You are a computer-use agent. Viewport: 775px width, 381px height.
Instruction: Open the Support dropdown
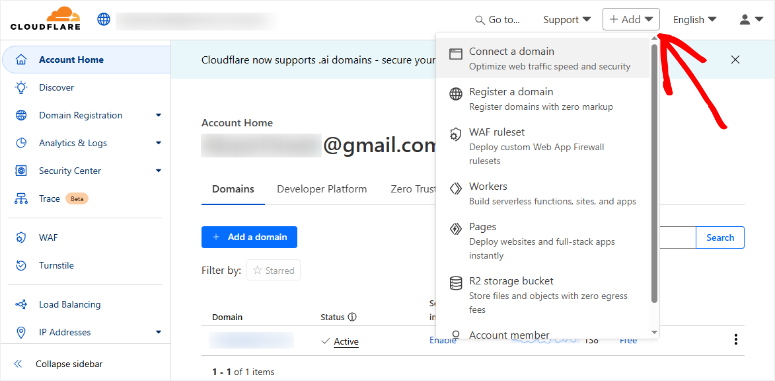(x=567, y=20)
